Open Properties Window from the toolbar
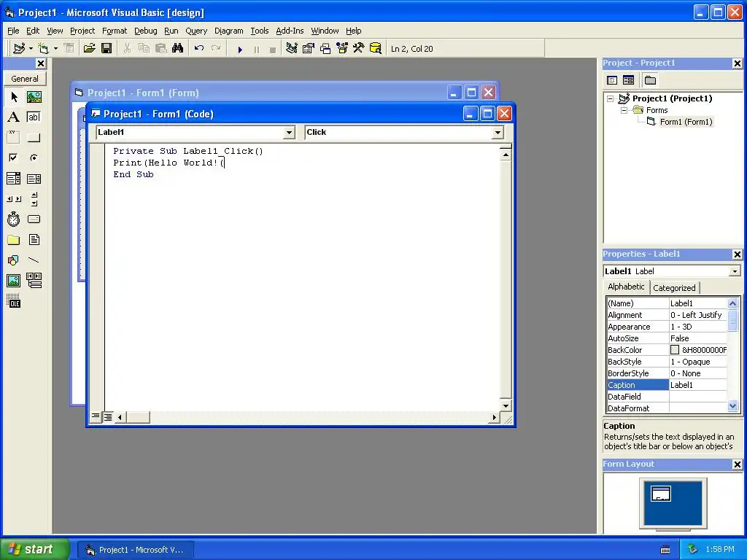Image resolution: width=747 pixels, height=560 pixels. [x=309, y=49]
